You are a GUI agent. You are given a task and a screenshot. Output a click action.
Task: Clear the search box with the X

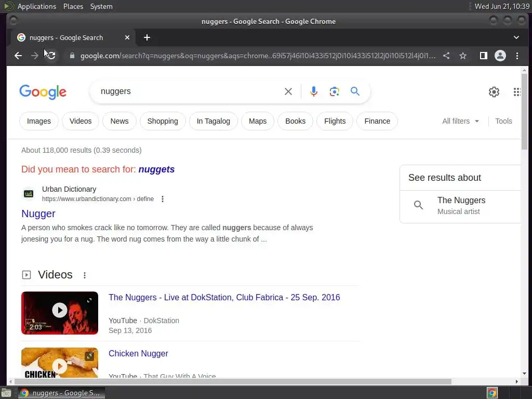point(288,91)
